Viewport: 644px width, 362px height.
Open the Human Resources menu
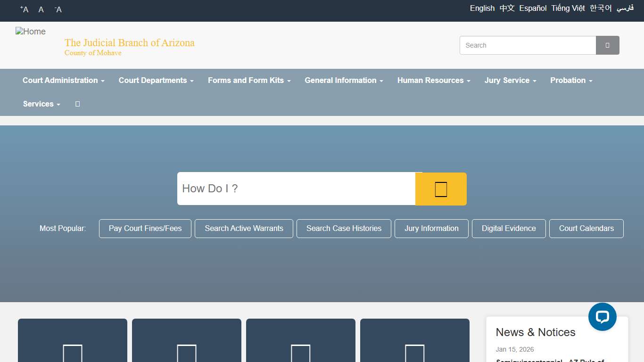(434, 81)
